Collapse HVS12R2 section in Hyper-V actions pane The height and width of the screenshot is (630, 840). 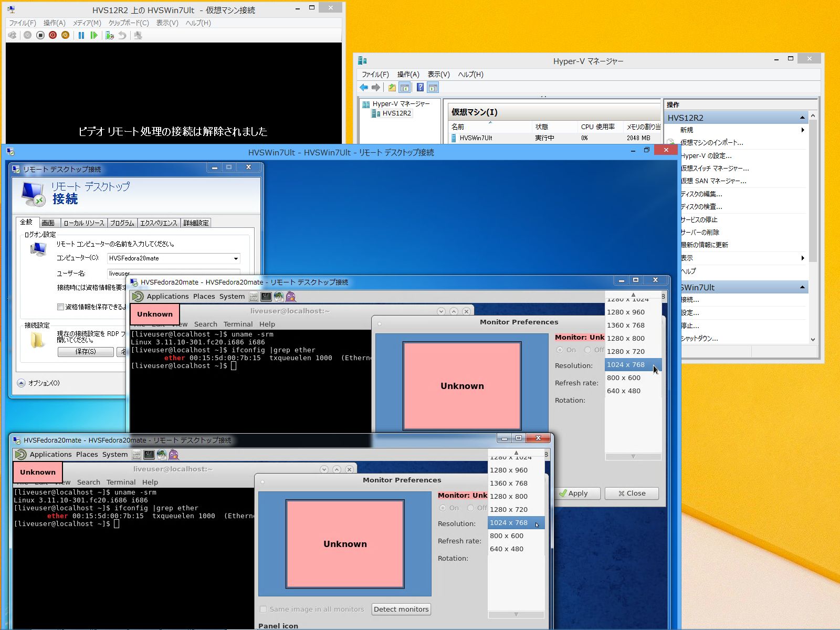[802, 118]
